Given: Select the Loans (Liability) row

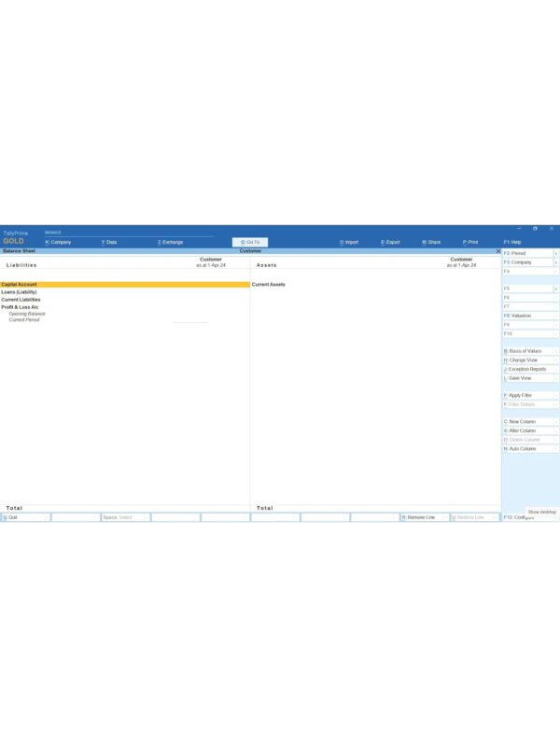Looking at the screenshot, I should tap(21, 292).
